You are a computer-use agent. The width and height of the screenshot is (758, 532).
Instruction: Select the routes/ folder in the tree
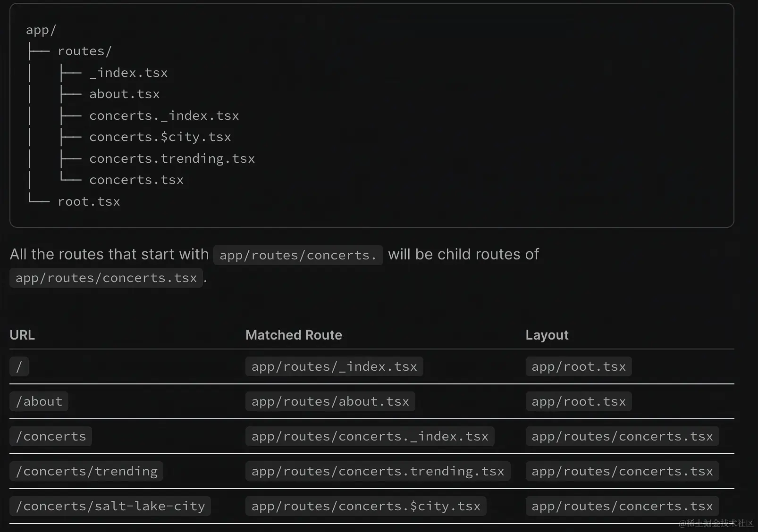pyautogui.click(x=84, y=51)
